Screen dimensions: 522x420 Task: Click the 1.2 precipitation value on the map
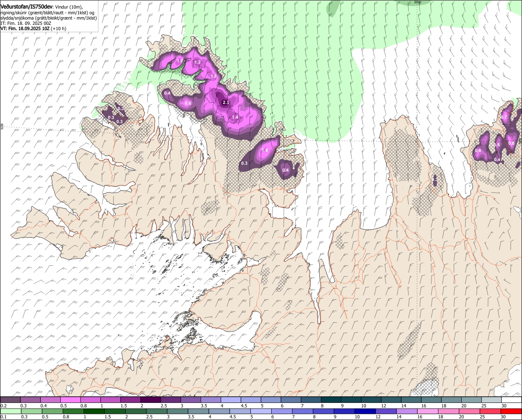click(x=197, y=62)
